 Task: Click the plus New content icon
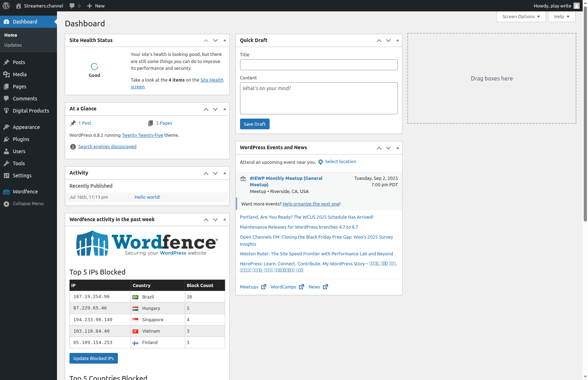tap(90, 6)
